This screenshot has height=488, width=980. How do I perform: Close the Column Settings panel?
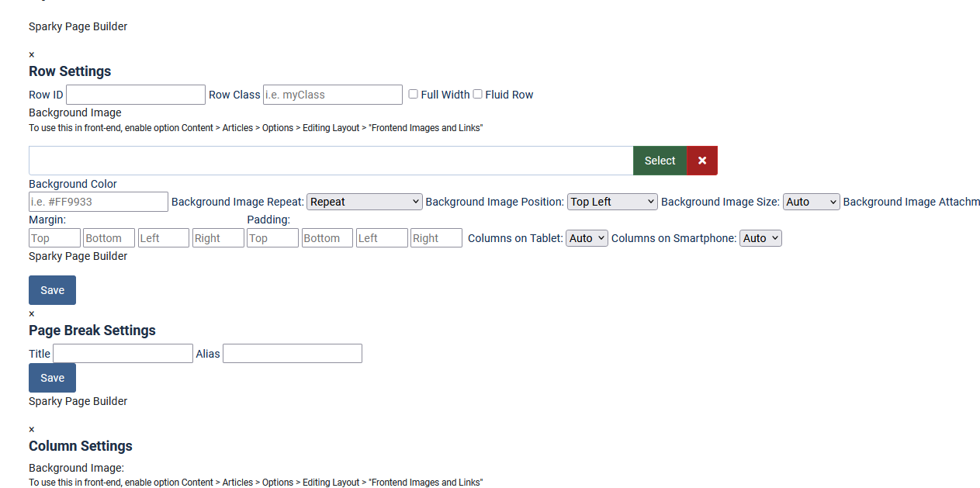point(32,430)
